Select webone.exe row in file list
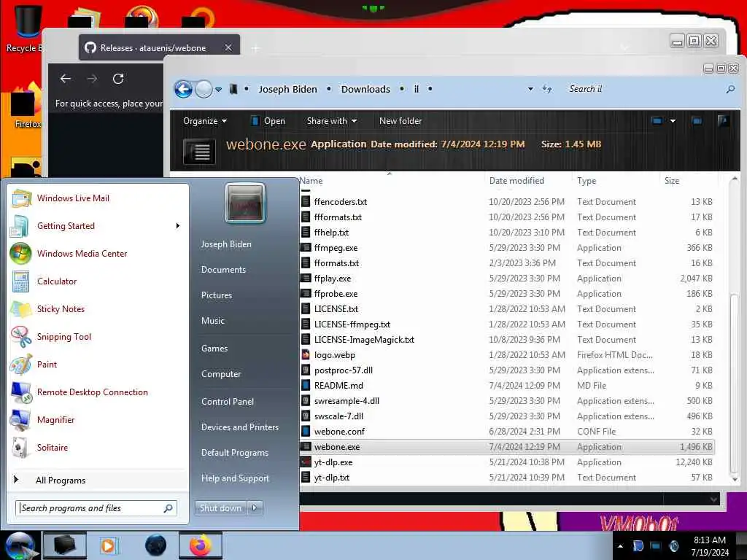 coord(507,447)
